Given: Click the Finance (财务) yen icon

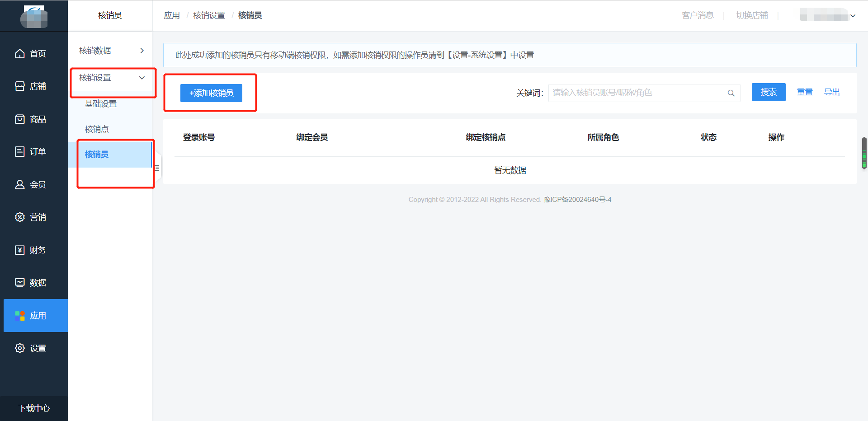Looking at the screenshot, I should pyautogui.click(x=20, y=250).
